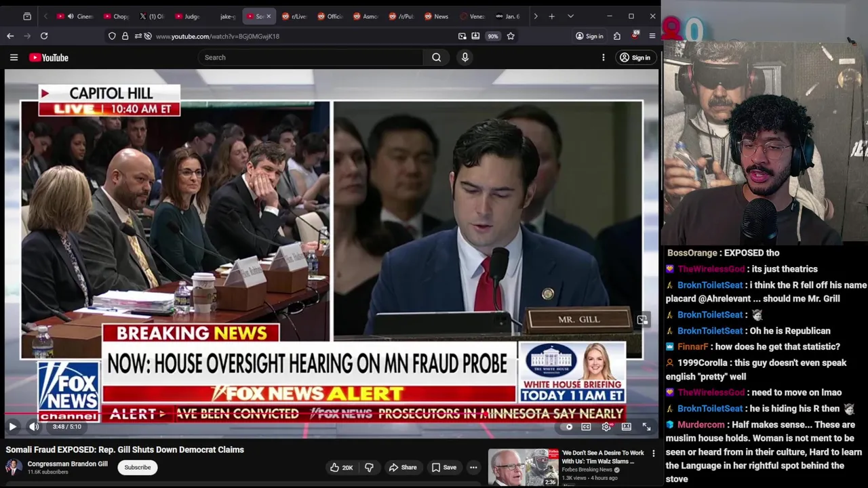Viewport: 868px width, 488px height.
Task: Subscribe to Congressman Brandon Gill
Action: (x=138, y=467)
